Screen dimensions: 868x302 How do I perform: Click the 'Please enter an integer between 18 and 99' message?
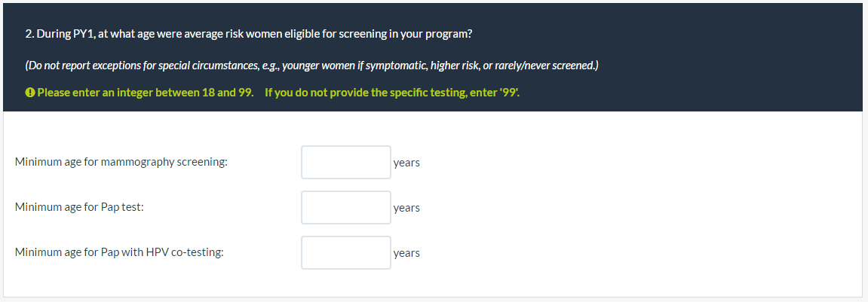coord(145,93)
